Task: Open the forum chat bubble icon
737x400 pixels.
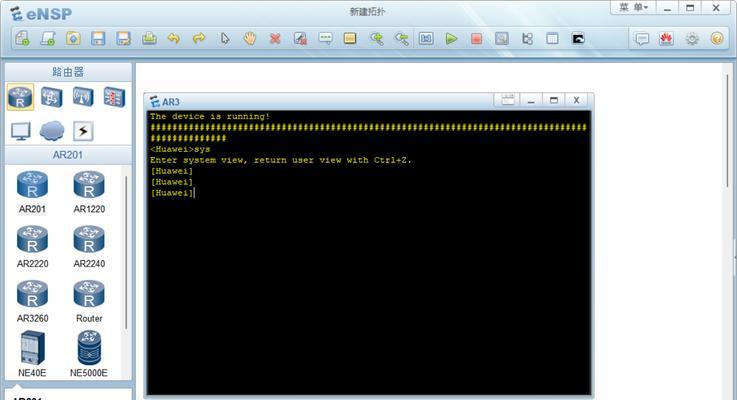Action: pyautogui.click(x=642, y=38)
